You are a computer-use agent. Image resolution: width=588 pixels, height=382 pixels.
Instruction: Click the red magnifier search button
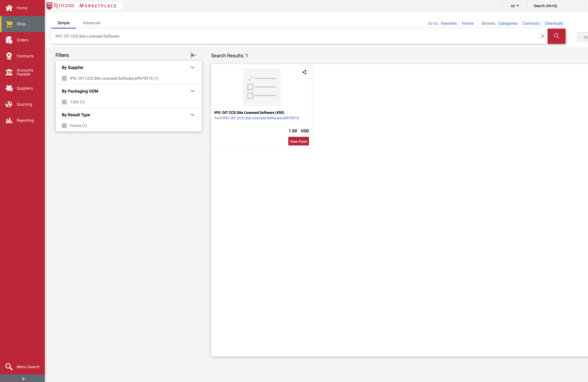(556, 36)
